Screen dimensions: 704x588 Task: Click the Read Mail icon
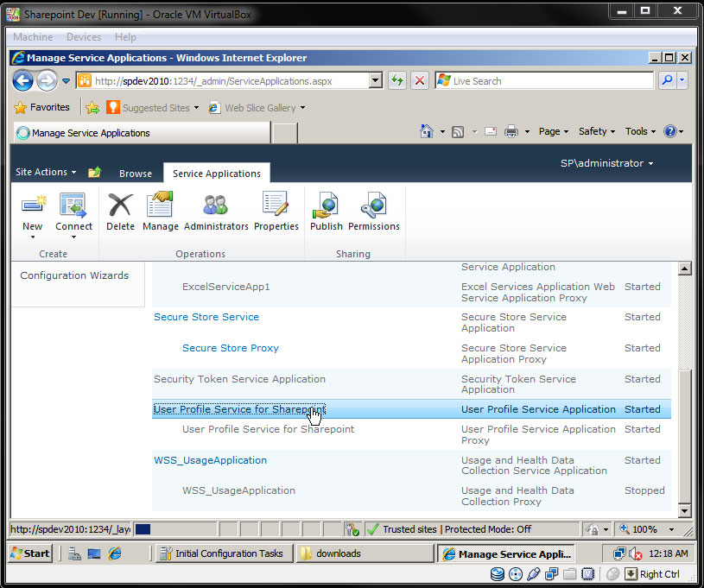click(491, 131)
